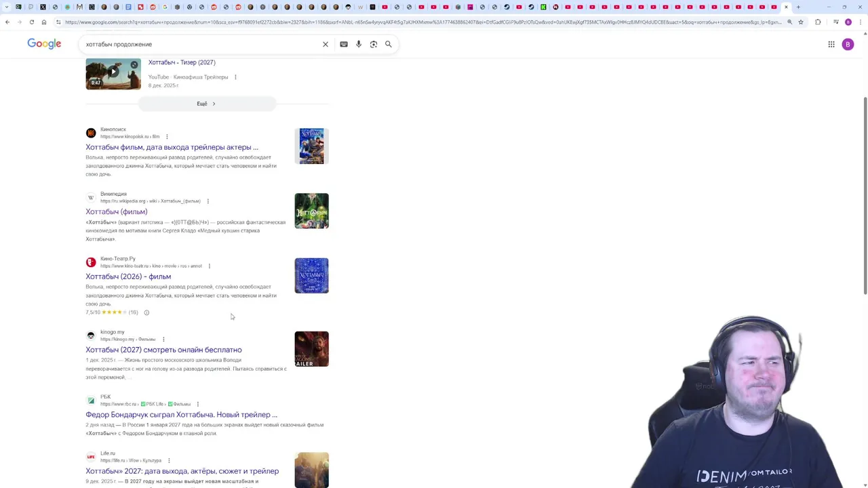
Task: Open the Wikipedia result green poster thumbnail
Action: [312, 211]
